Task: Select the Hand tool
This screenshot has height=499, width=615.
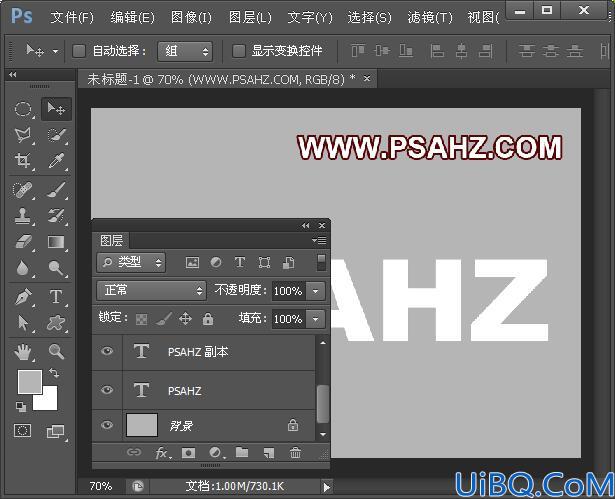Action: pyautogui.click(x=23, y=352)
